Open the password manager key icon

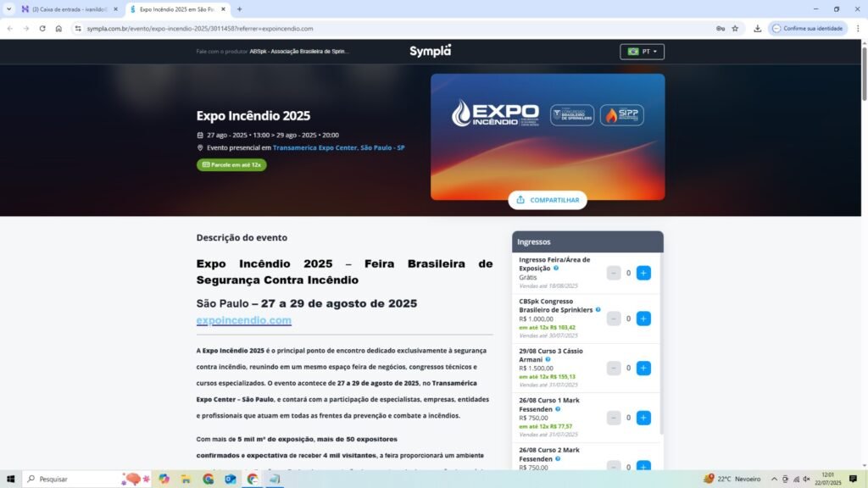[x=721, y=28]
